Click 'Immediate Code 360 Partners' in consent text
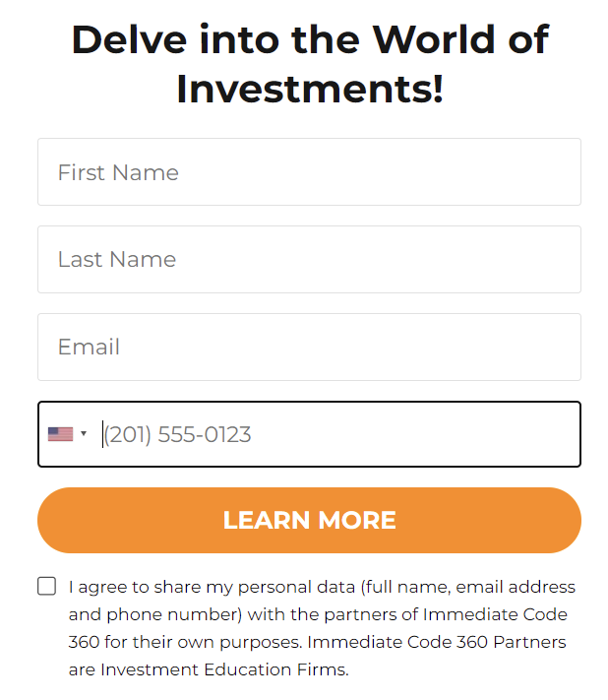This screenshot has width=608, height=700. coord(437,642)
